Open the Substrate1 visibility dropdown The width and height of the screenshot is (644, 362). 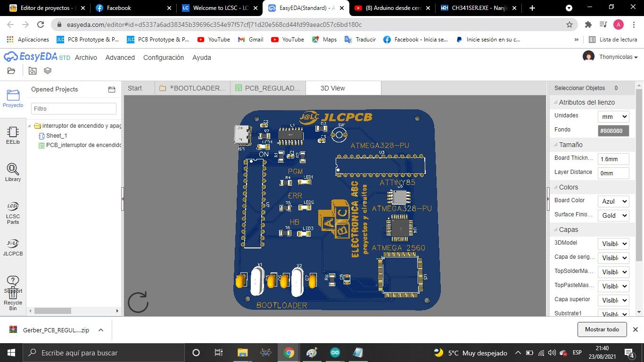coord(613,314)
